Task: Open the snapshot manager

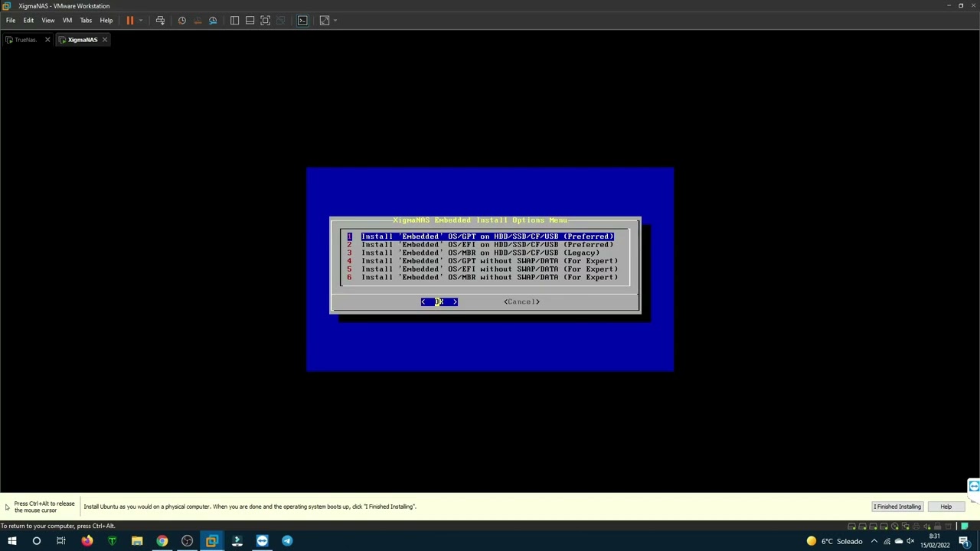Action: point(213,21)
